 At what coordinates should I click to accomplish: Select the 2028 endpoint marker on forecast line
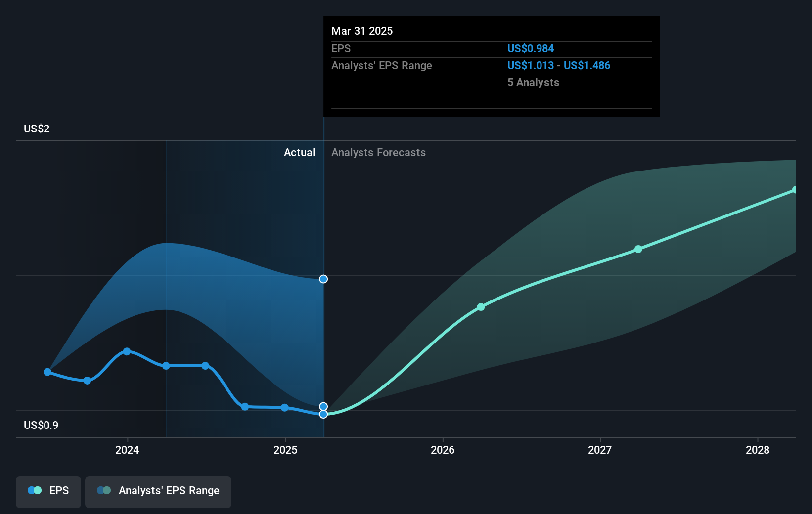pyautogui.click(x=795, y=189)
